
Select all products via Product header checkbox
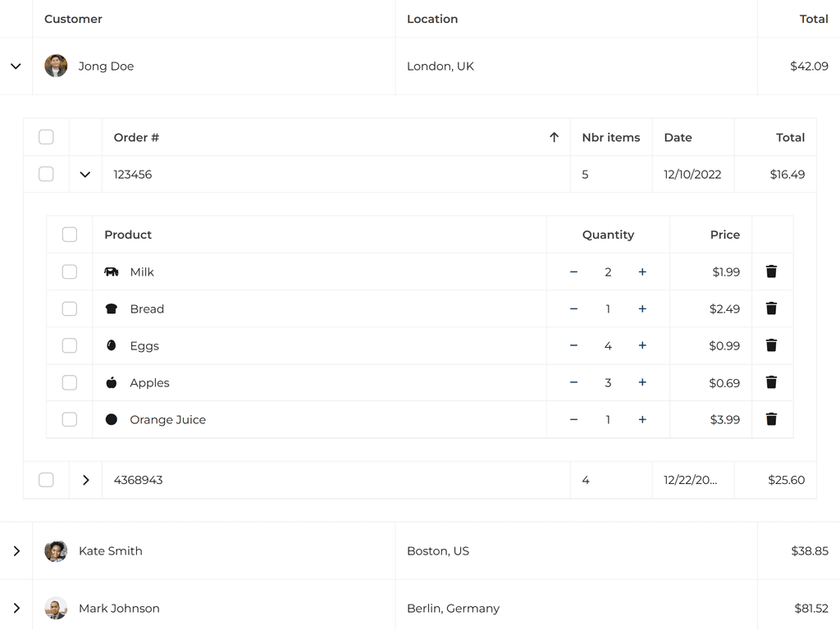(x=70, y=235)
